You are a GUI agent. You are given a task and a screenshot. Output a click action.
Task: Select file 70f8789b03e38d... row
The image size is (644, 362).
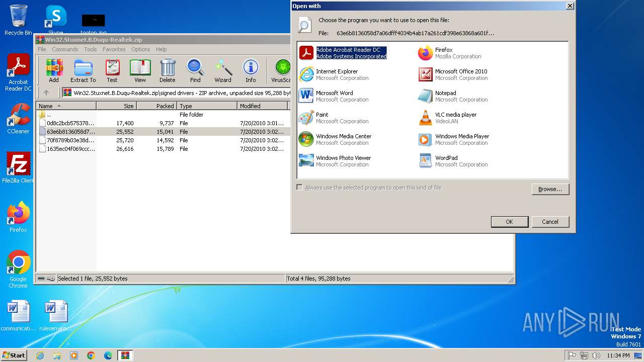(163, 140)
